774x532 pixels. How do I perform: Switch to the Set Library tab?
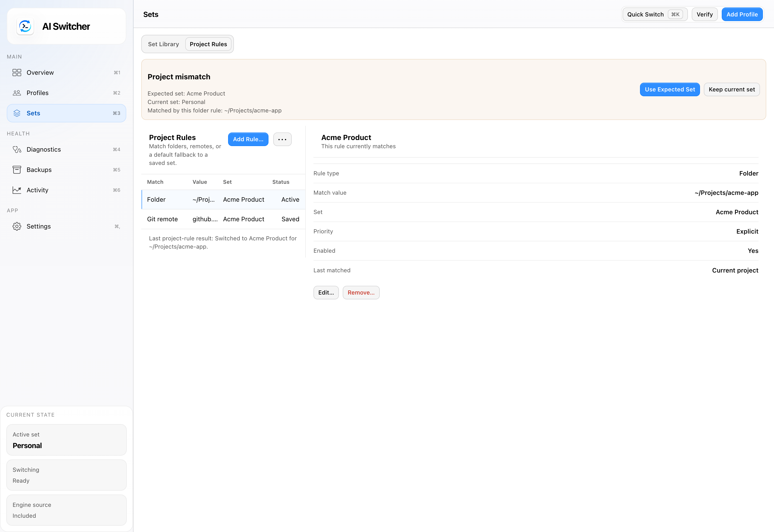coord(163,44)
